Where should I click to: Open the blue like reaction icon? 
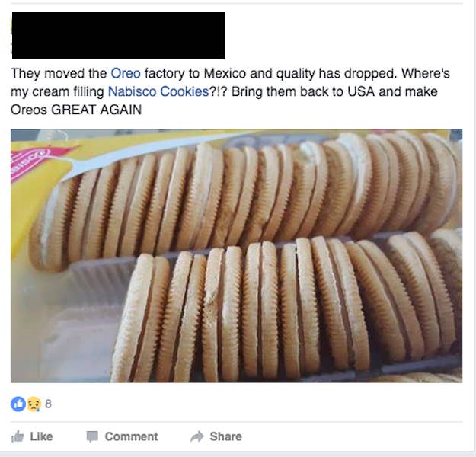tap(18, 404)
